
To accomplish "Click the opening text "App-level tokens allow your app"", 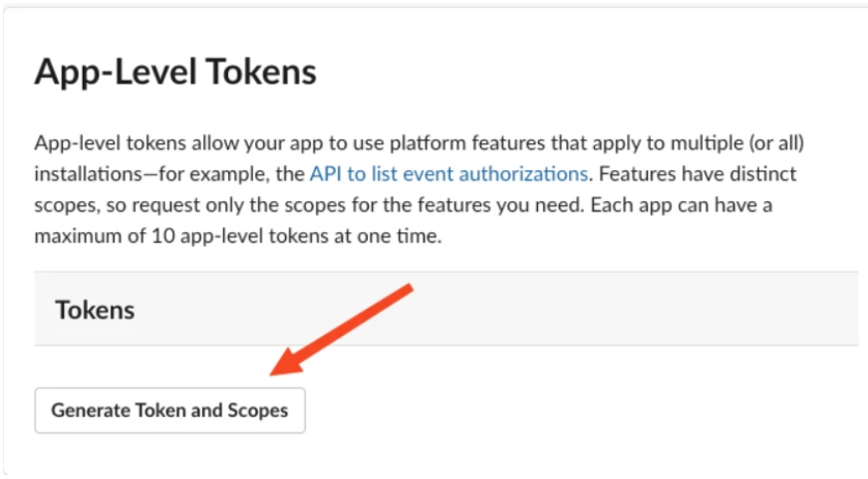I will click(159, 141).
